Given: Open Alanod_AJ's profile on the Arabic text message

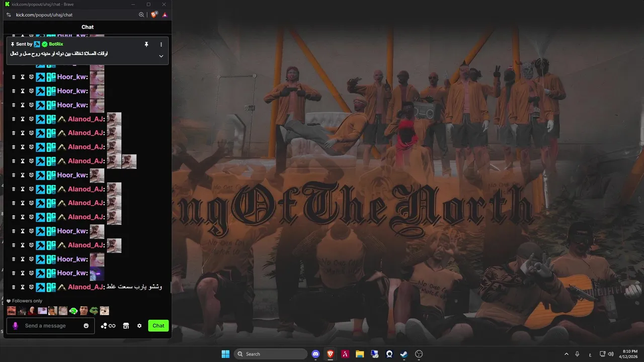Looking at the screenshot, I should (86, 287).
